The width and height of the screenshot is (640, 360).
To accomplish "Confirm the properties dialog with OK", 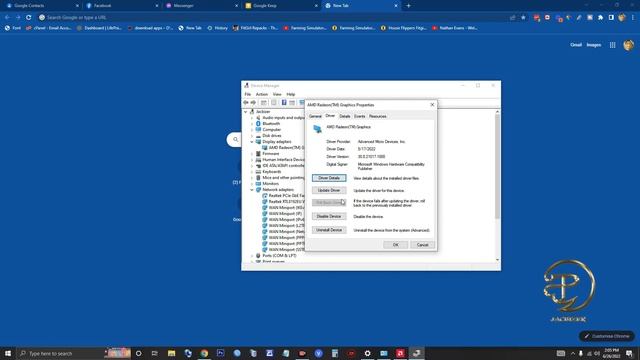I will pos(396,245).
